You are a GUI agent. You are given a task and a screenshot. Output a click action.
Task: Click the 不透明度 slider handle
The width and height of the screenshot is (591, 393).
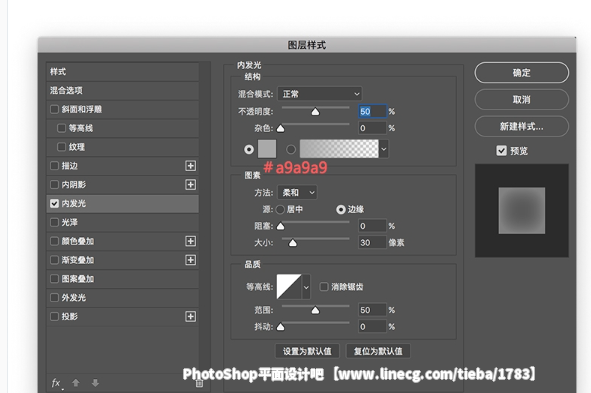pos(315,112)
